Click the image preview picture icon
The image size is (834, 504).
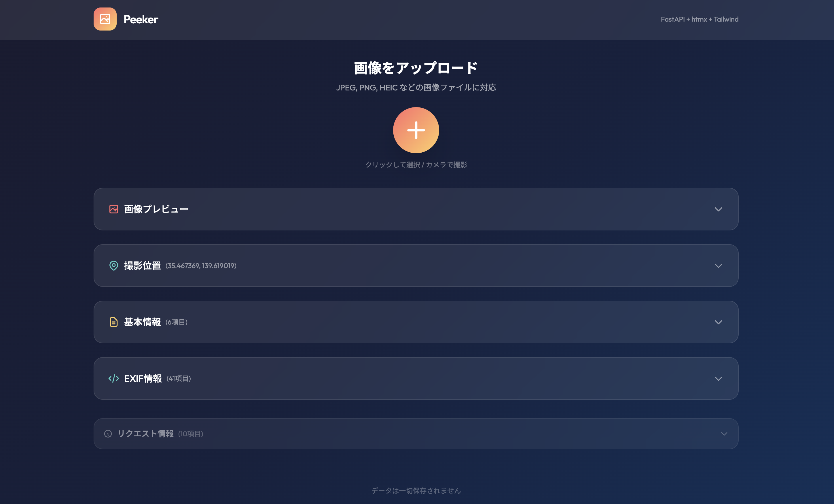[x=114, y=209]
